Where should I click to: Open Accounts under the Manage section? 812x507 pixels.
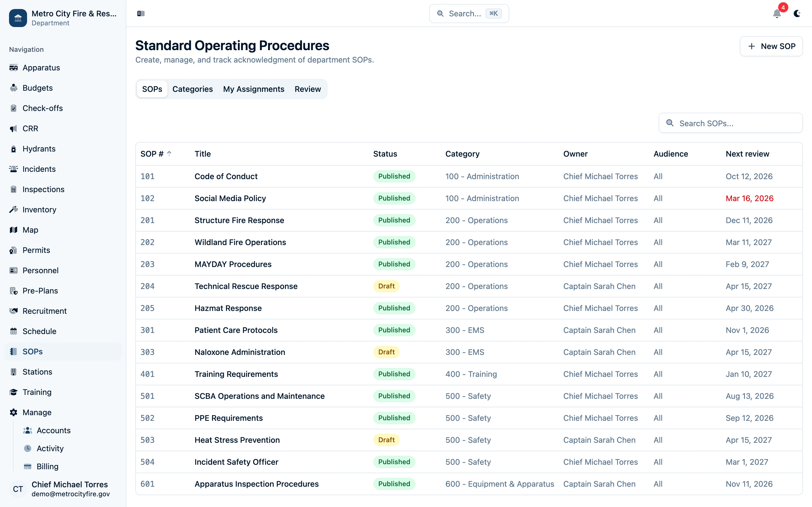click(54, 430)
